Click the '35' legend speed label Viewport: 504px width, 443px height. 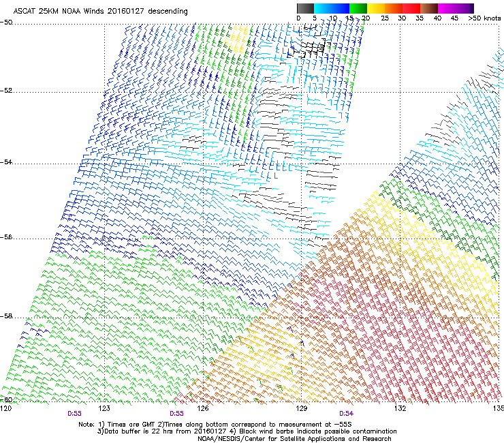420,18
